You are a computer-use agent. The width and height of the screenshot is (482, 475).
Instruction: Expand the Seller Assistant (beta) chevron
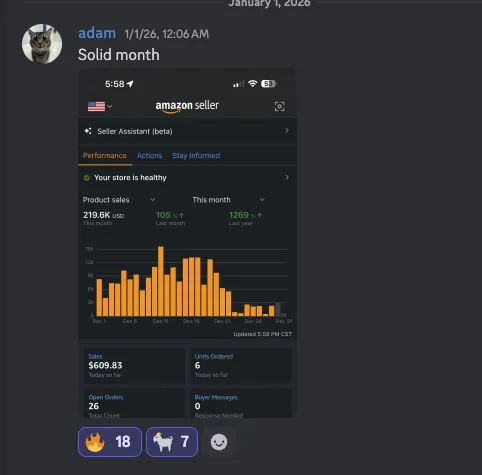click(x=287, y=131)
